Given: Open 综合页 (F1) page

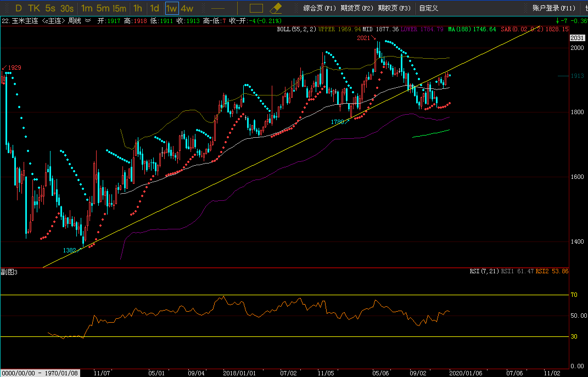Looking at the screenshot, I should 320,8.
